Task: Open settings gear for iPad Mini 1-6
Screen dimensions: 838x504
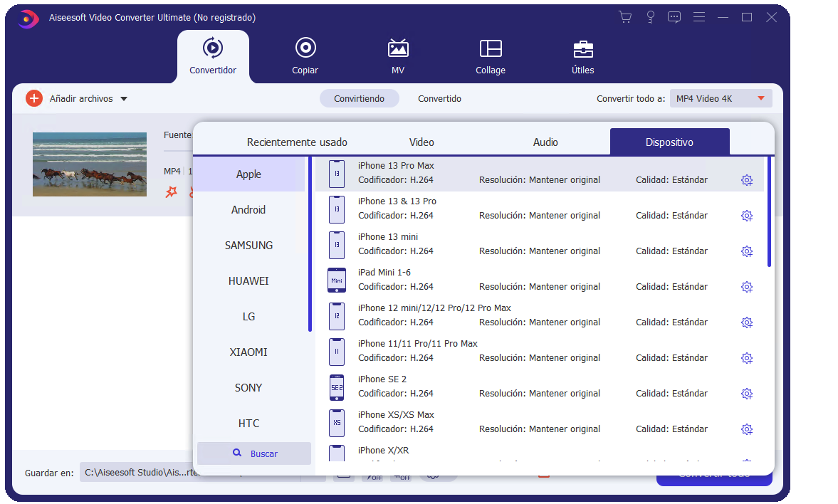Action: (747, 287)
